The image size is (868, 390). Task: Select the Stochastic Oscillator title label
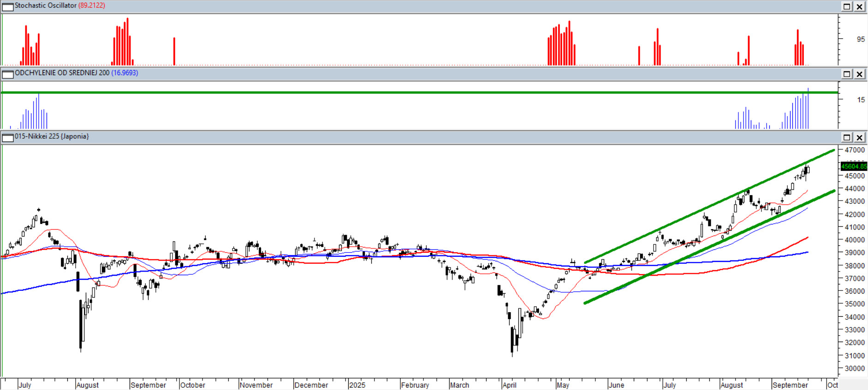[x=46, y=6]
